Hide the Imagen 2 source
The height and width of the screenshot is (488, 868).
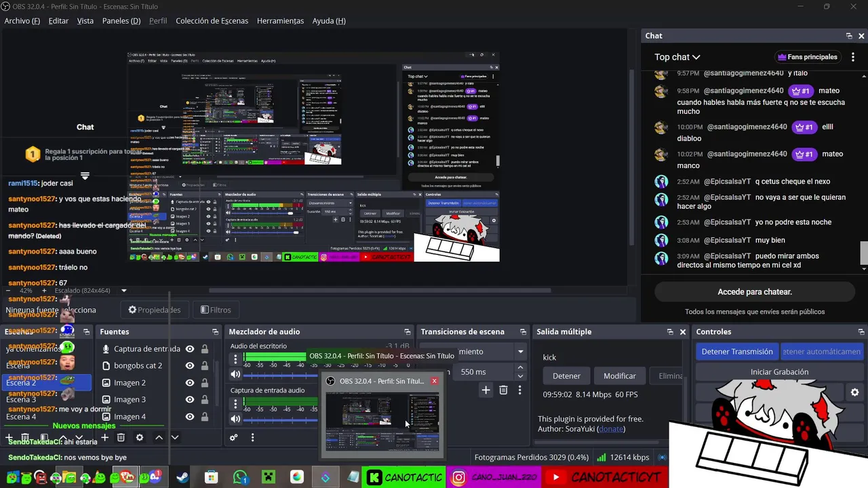[x=190, y=383]
